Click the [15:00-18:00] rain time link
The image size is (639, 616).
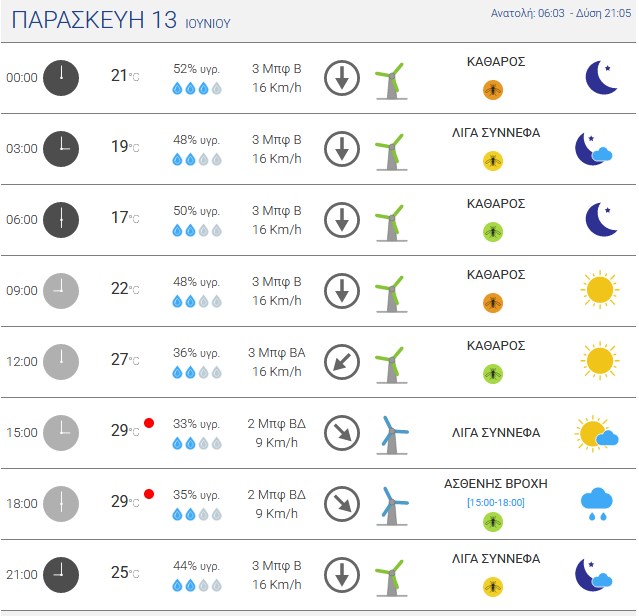496,502
